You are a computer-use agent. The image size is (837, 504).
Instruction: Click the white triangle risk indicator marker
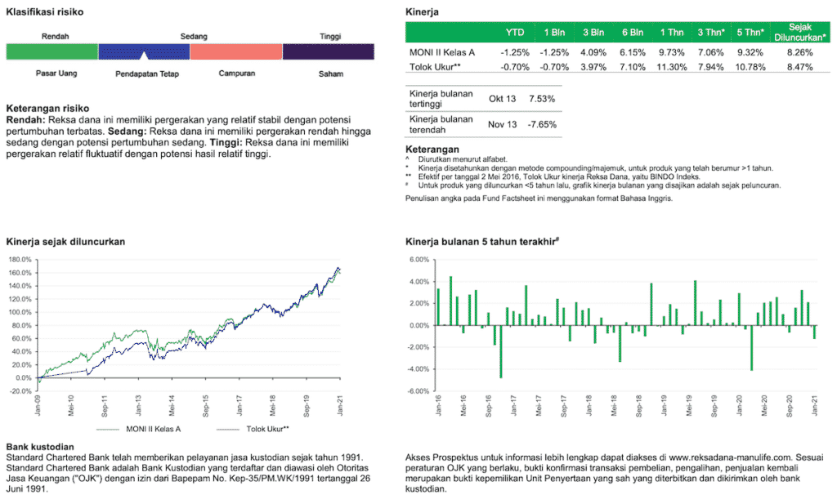144,56
